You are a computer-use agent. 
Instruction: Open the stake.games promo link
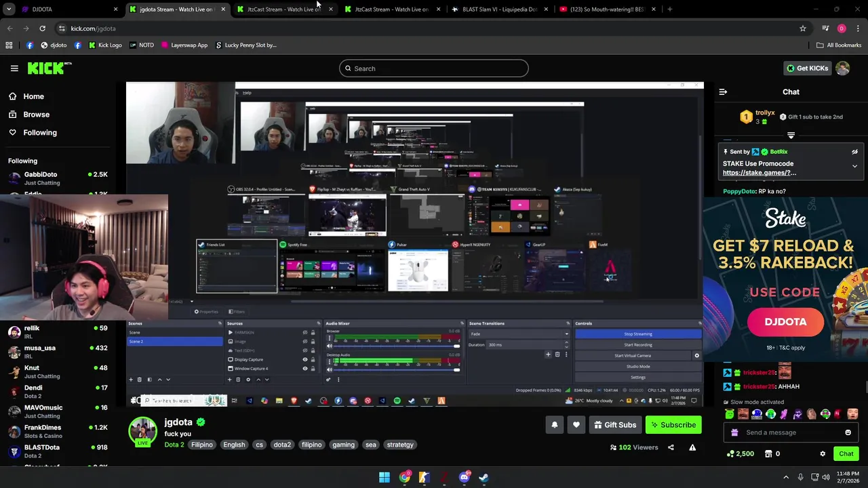pos(759,173)
